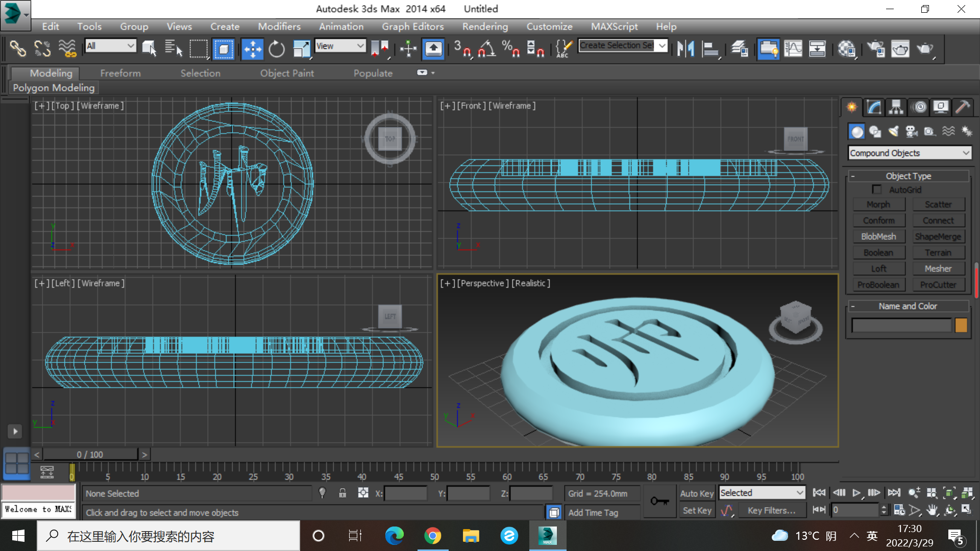
Task: Click the Loft button
Action: [x=879, y=268]
